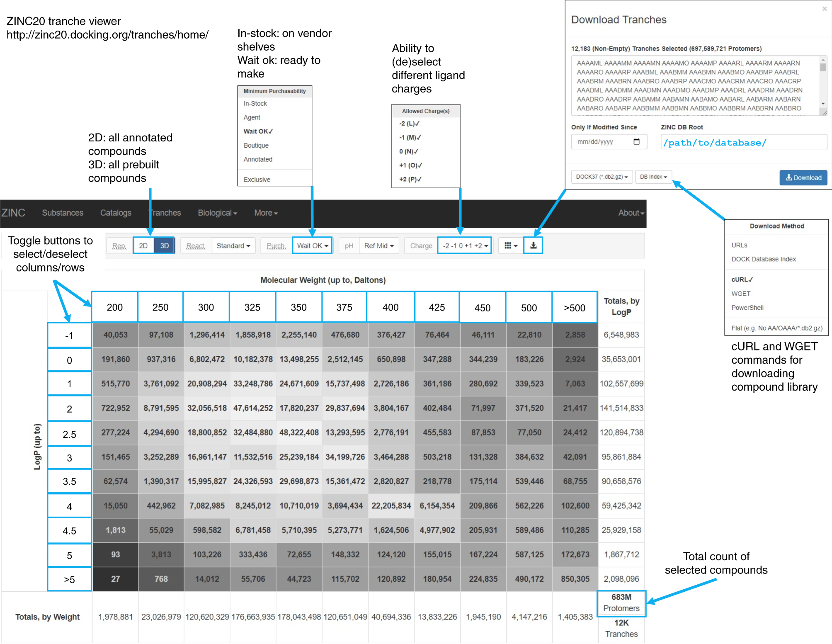Click the ZINC DB Root path field
Image resolution: width=832 pixels, height=644 pixels.
pyautogui.click(x=744, y=142)
